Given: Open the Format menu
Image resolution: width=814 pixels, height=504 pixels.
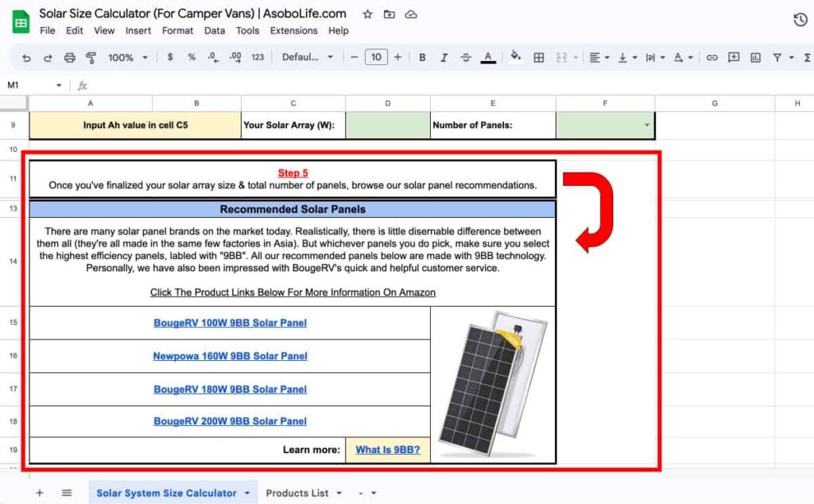Looking at the screenshot, I should pyautogui.click(x=177, y=31).
